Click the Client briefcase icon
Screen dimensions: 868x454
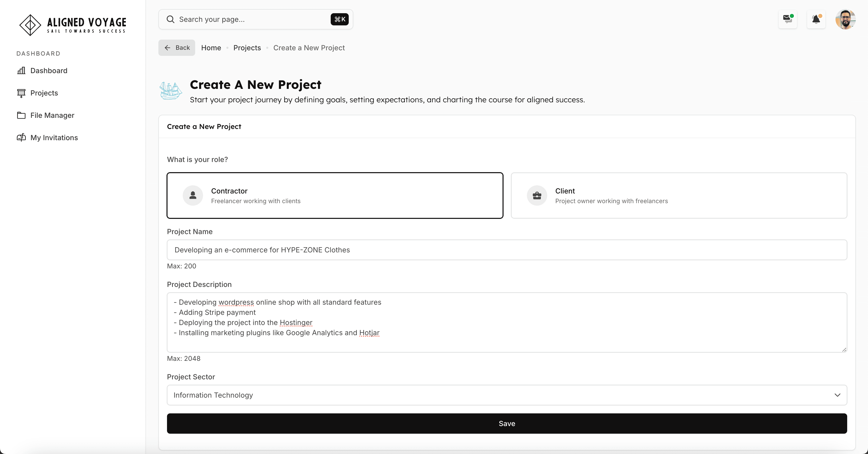click(537, 196)
